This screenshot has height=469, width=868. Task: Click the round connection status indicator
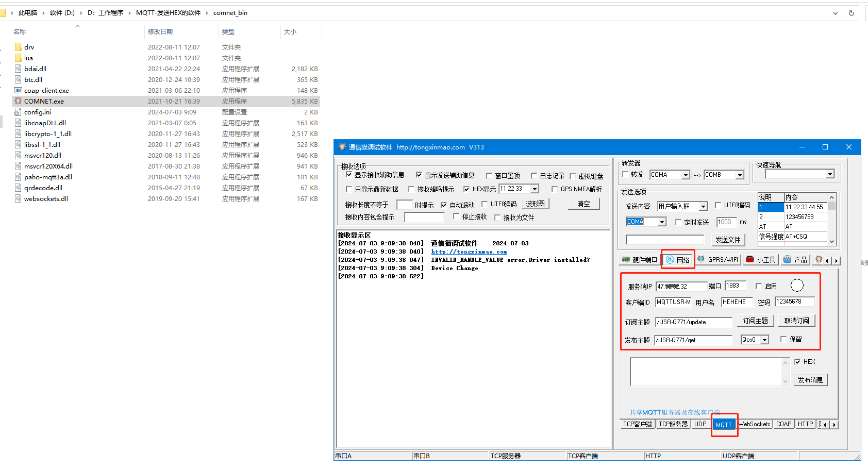(797, 285)
